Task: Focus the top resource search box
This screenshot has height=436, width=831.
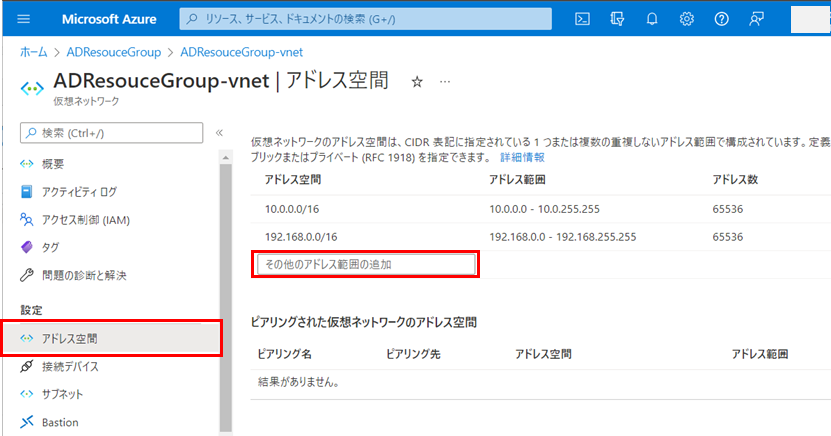Action: (x=366, y=19)
